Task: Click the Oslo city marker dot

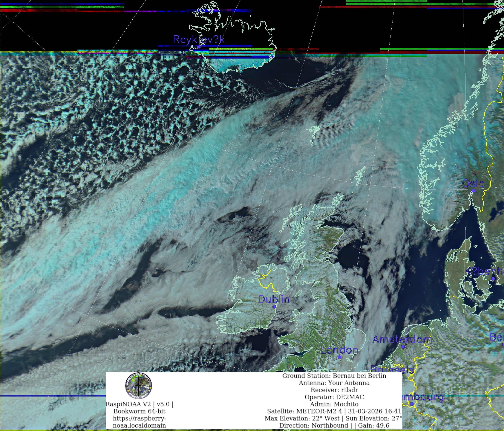Action: point(473,191)
